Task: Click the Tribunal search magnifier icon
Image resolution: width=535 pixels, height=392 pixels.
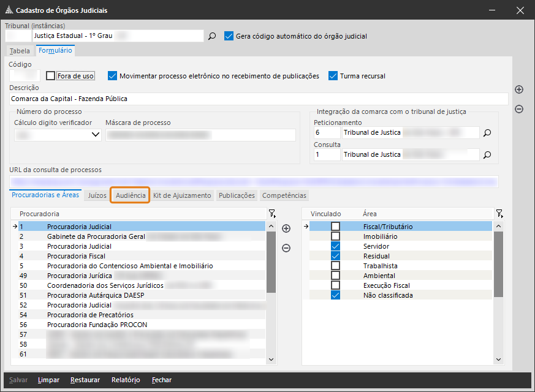Action: [212, 36]
